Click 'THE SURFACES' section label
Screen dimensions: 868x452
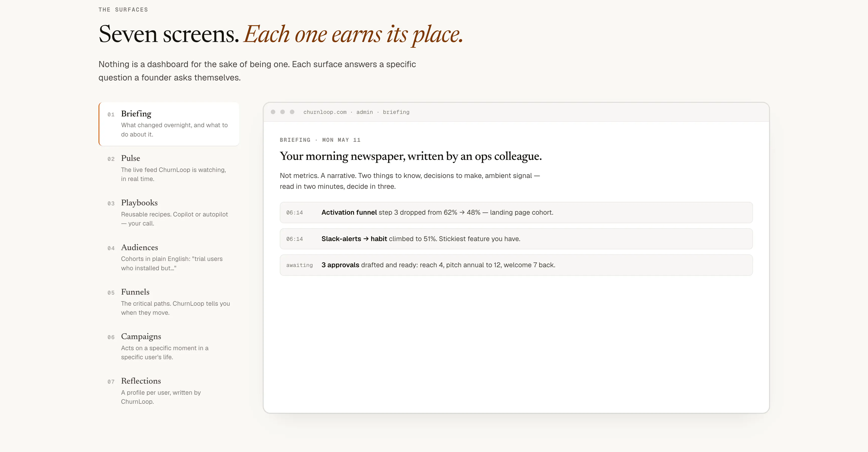[123, 10]
